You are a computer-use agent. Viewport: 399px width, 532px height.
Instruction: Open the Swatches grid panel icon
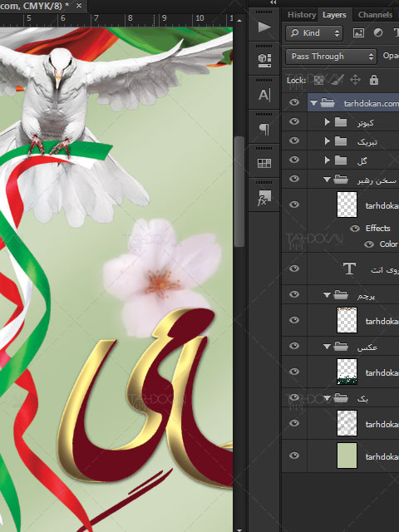[x=264, y=163]
